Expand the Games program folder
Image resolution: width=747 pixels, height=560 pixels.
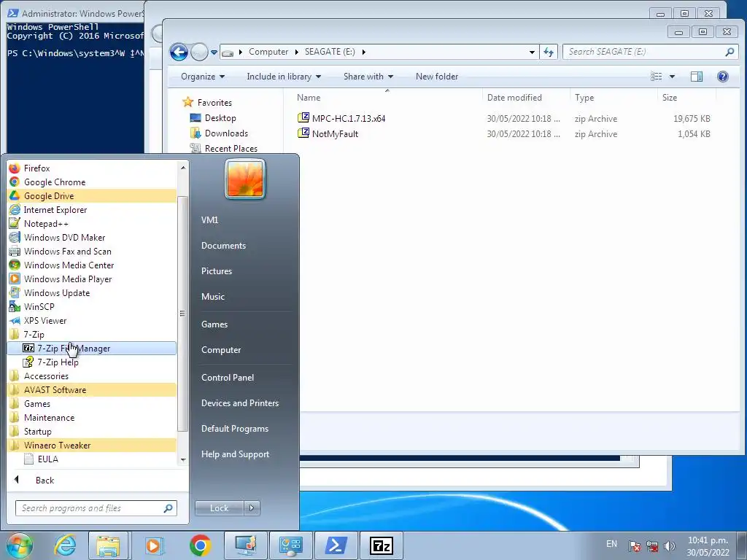(x=91, y=403)
